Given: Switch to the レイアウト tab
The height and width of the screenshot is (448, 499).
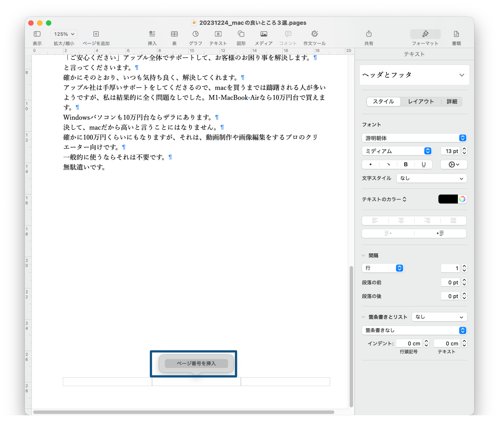Looking at the screenshot, I should coord(421,101).
